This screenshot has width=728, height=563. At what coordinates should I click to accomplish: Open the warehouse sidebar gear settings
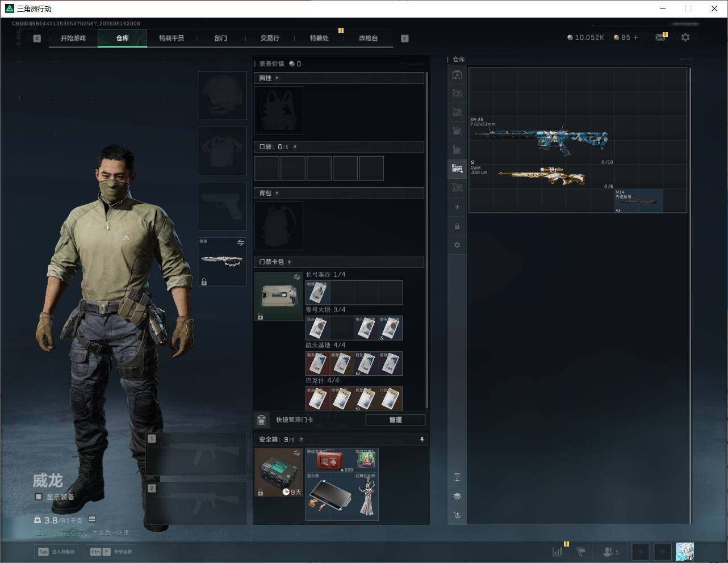pos(457,245)
